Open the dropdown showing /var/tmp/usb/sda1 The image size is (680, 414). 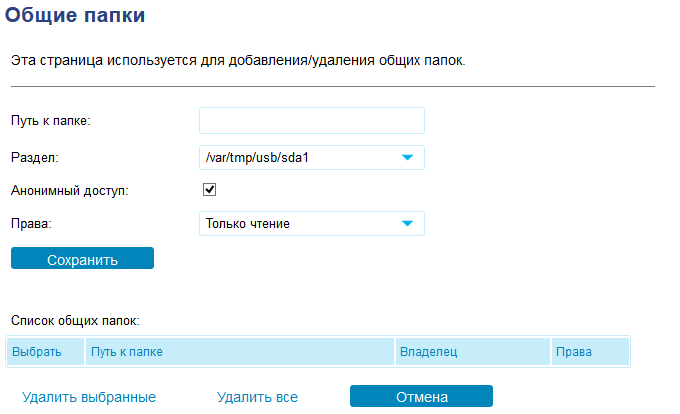[x=300, y=157]
